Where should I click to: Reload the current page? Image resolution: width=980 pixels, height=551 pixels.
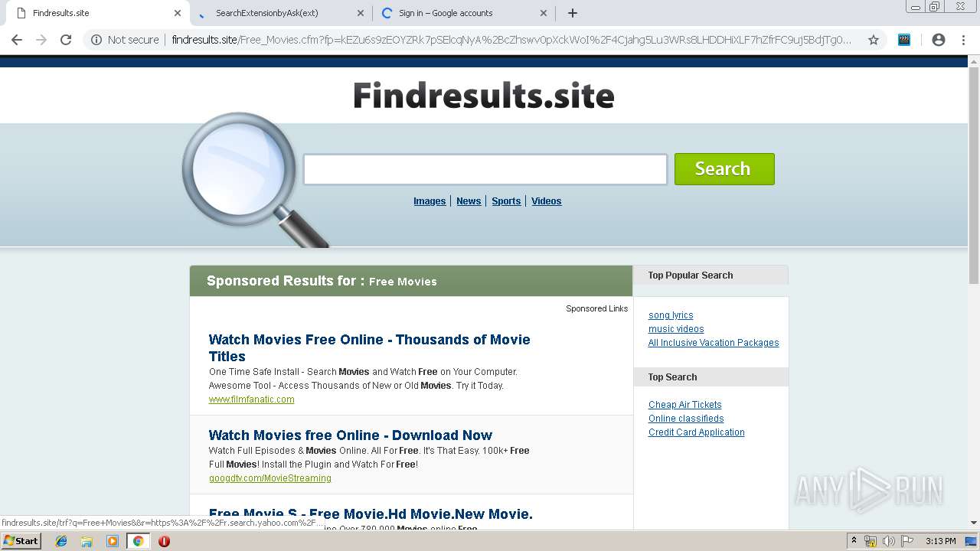pyautogui.click(x=66, y=40)
